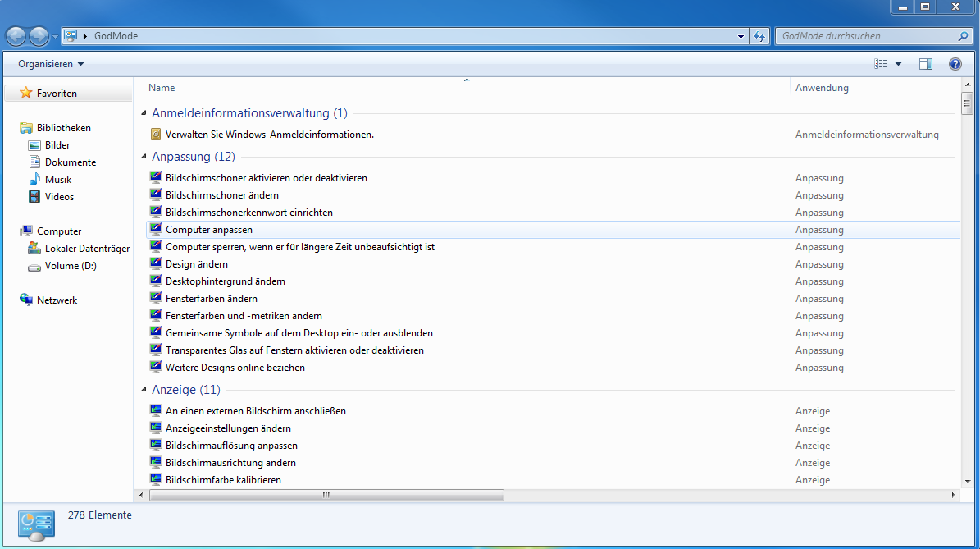
Task: Collapse the Anpassung (12) group
Action: pos(144,156)
